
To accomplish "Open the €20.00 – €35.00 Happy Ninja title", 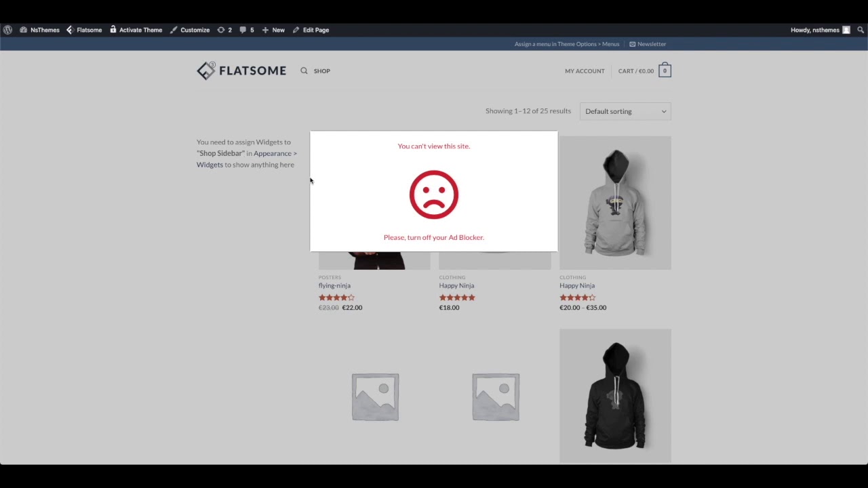I will coord(577,285).
